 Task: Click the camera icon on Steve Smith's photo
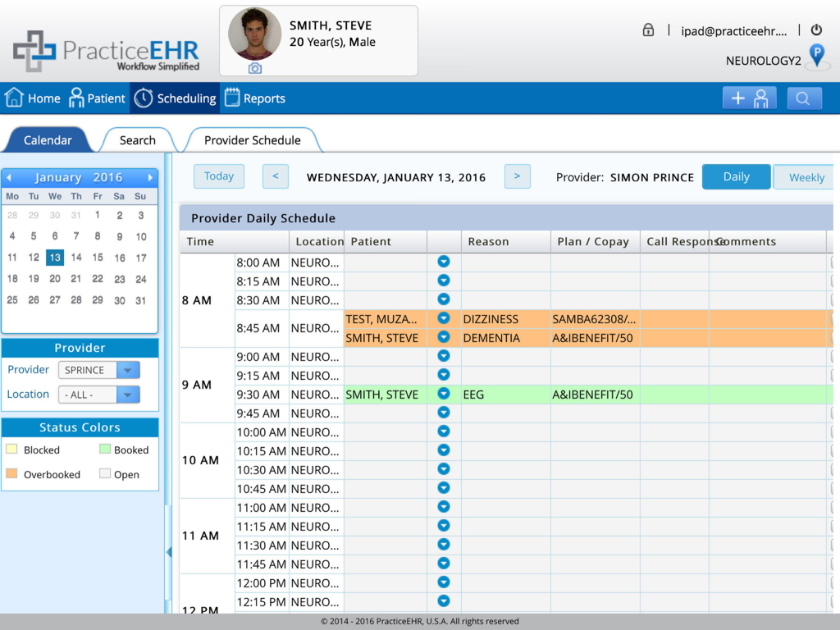click(253, 68)
